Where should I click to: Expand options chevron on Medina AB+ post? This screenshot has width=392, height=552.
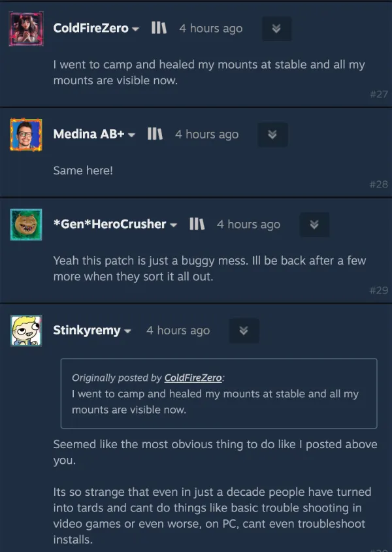point(272,135)
